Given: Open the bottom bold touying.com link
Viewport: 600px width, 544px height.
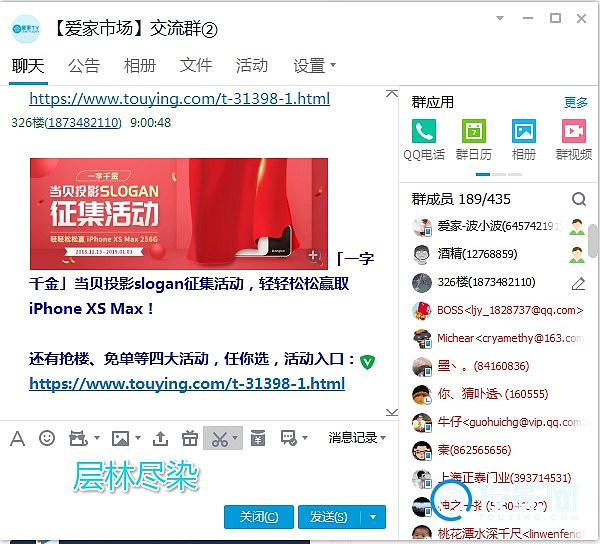Looking at the screenshot, I should coord(187,384).
